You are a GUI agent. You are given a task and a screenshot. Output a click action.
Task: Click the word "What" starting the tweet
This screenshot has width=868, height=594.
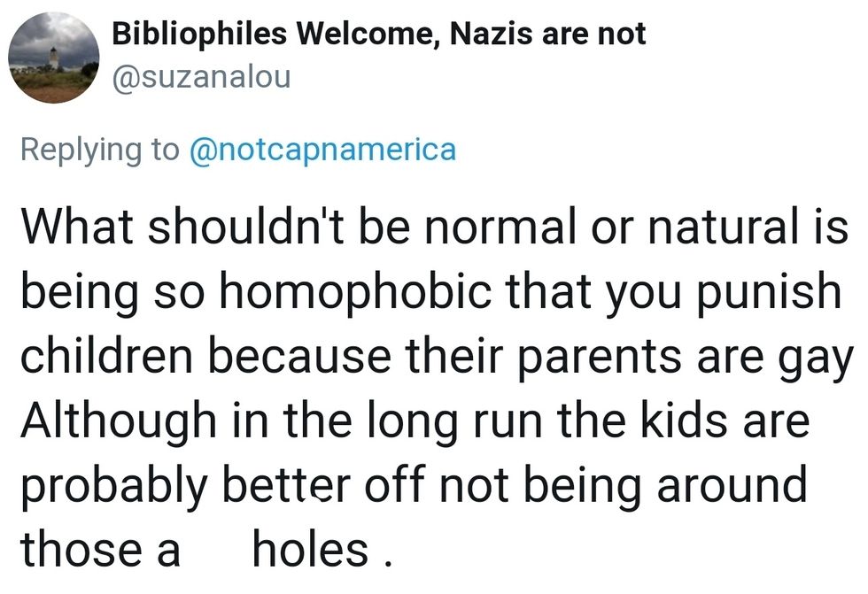[x=74, y=228]
